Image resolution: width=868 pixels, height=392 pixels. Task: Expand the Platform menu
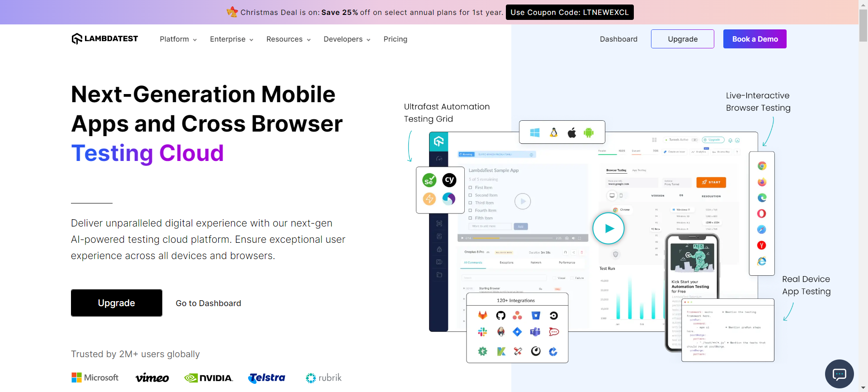click(x=178, y=39)
